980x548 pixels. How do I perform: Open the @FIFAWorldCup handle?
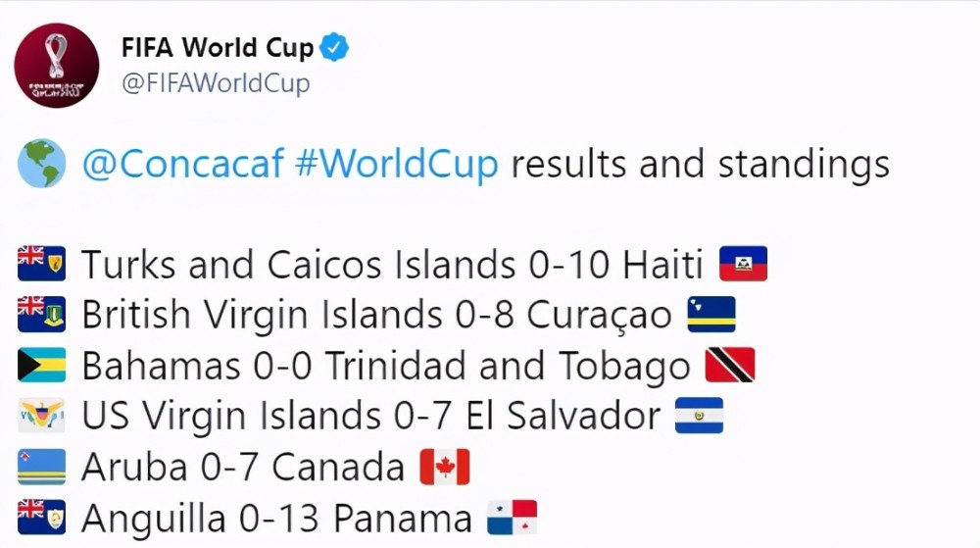click(x=216, y=83)
